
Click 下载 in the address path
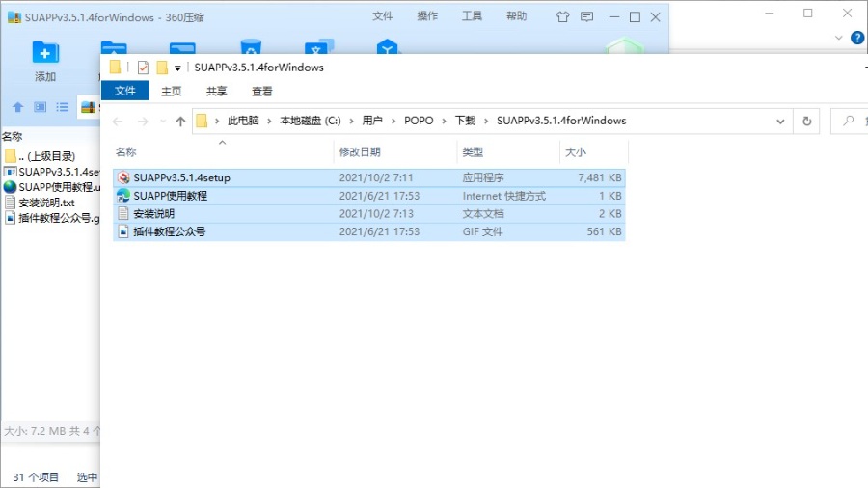click(465, 121)
